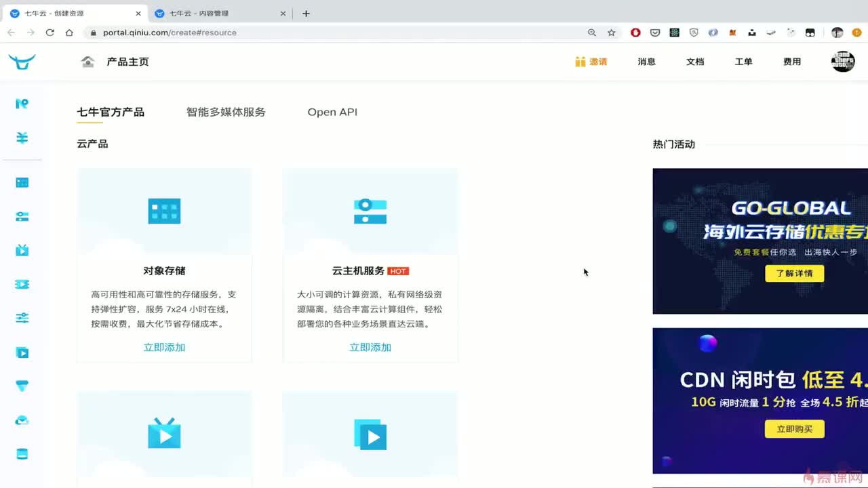Open the cloud host server sidebar icon
The width and height of the screenshot is (868, 488).
point(22,216)
